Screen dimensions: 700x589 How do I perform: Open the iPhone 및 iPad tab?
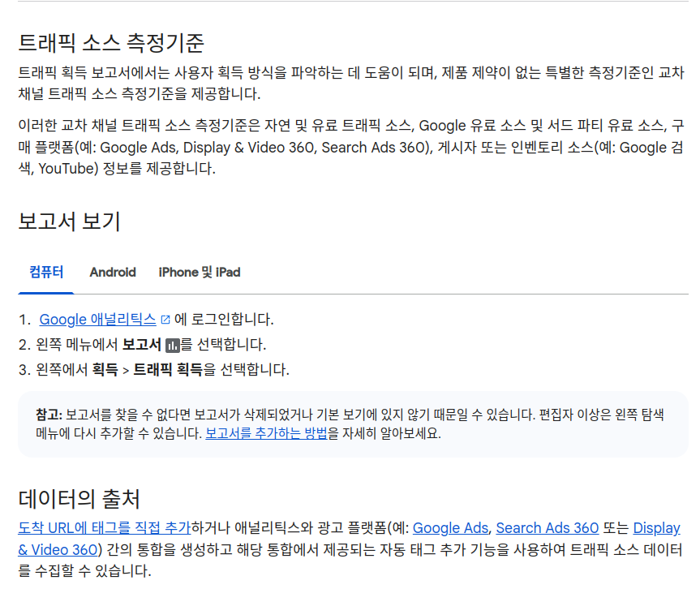(200, 272)
